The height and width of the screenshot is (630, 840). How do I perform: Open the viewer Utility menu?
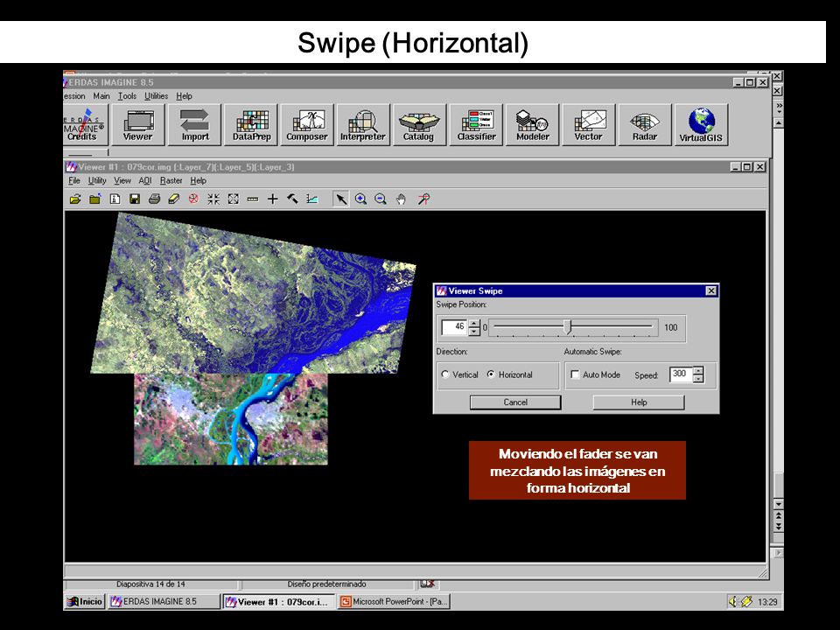pos(97,180)
